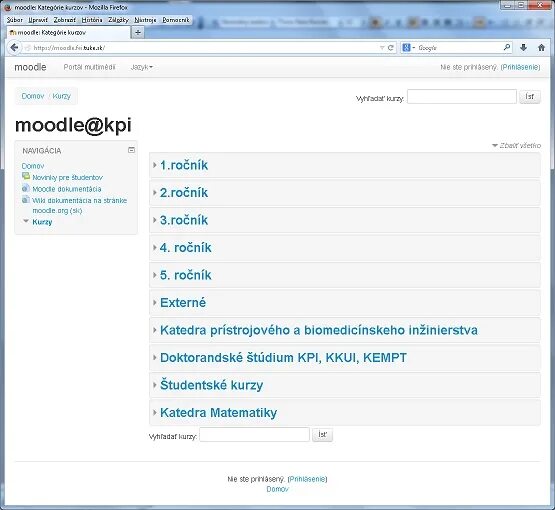Click the Domov breadcrumb link
This screenshot has height=510, width=555.
33,96
